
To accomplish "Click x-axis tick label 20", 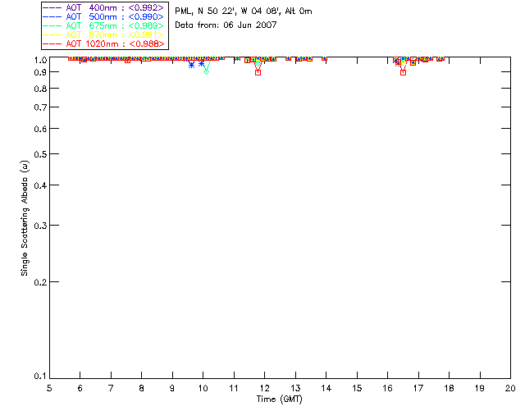I will point(510,388).
